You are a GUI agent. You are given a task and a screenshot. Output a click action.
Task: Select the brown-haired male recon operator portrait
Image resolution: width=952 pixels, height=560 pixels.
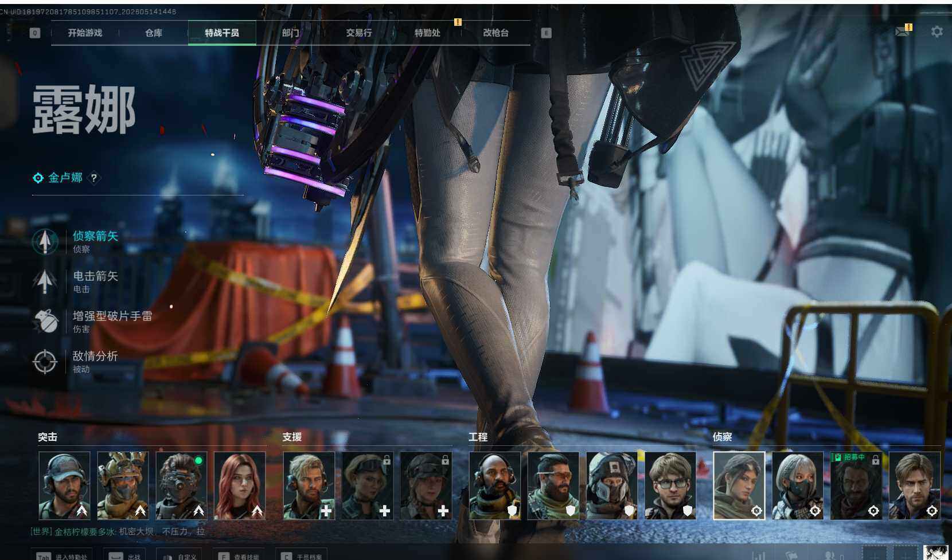pos(915,485)
